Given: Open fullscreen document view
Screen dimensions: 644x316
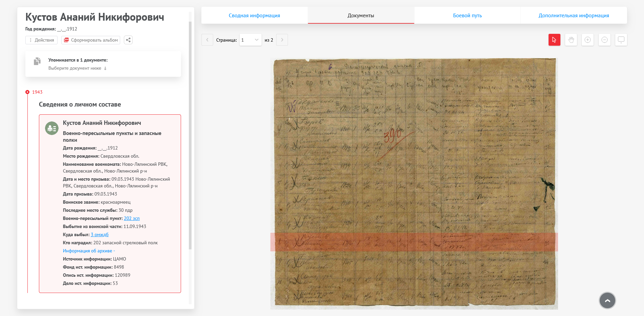Looking at the screenshot, I should pos(621,40).
